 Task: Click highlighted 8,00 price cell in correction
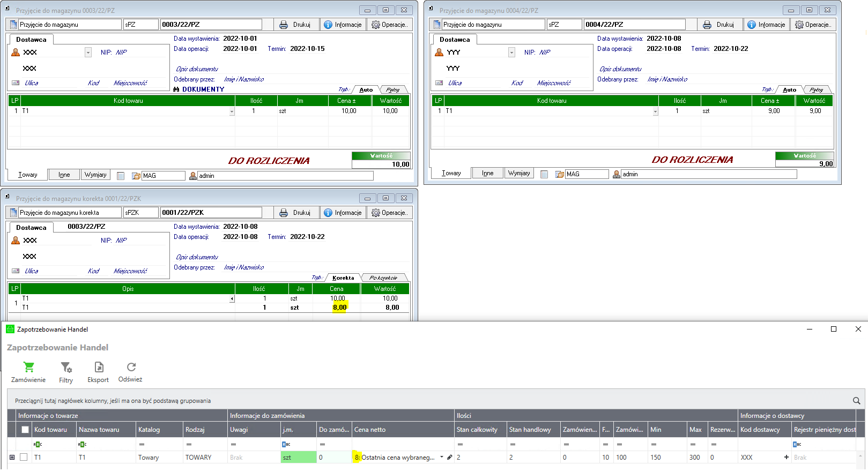tap(340, 308)
